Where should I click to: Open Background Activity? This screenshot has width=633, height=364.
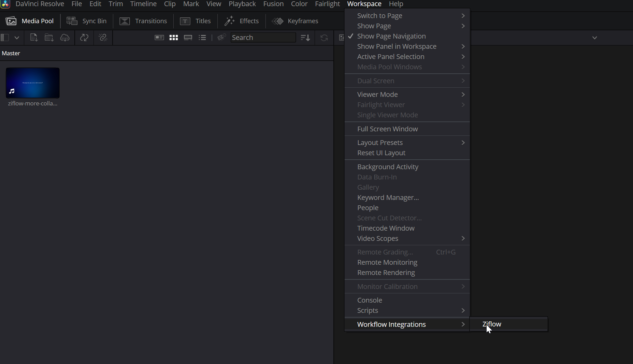click(407, 167)
